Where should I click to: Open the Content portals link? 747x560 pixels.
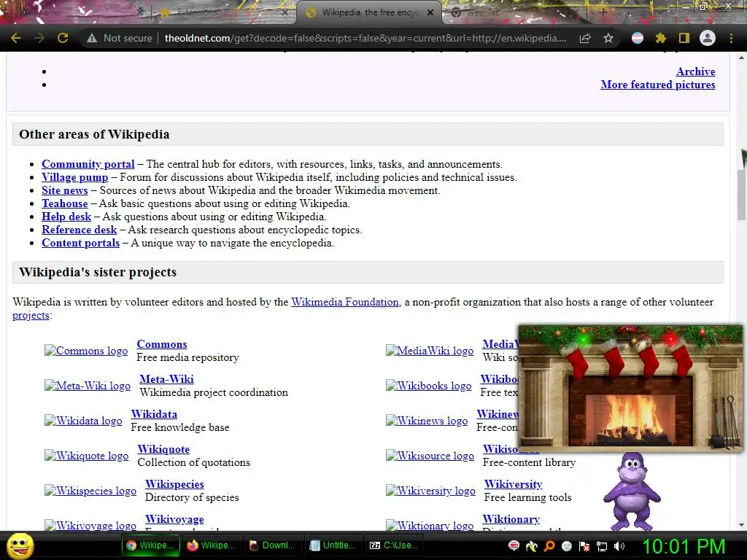coord(80,243)
